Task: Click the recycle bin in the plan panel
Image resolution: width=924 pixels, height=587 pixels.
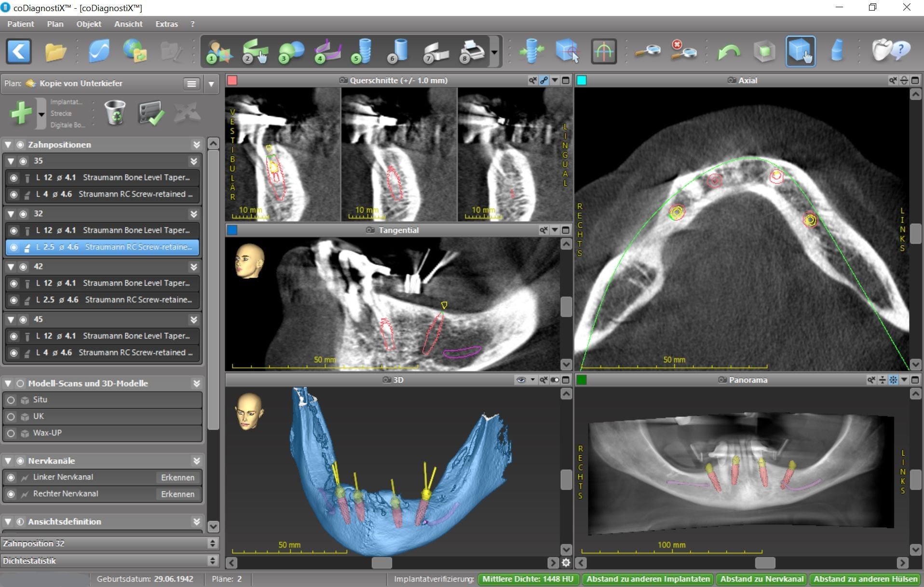Action: coord(115,113)
